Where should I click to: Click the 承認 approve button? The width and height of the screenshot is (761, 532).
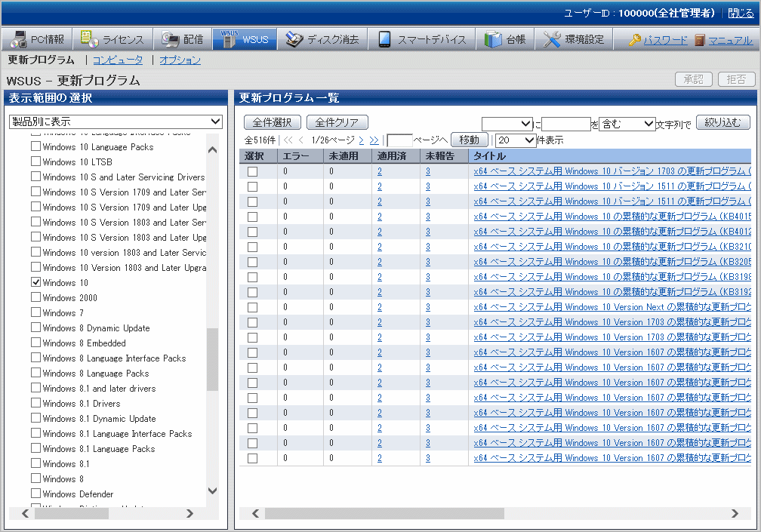pyautogui.click(x=694, y=79)
